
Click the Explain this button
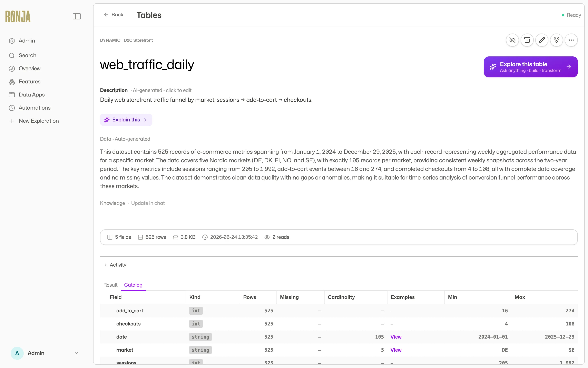pyautogui.click(x=126, y=120)
